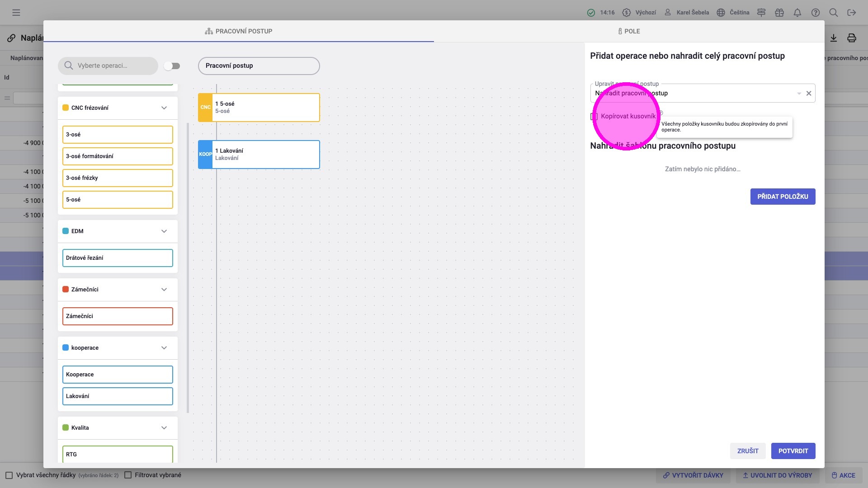Open the hamburger menu icon
Image resolution: width=868 pixels, height=488 pixels.
16,13
